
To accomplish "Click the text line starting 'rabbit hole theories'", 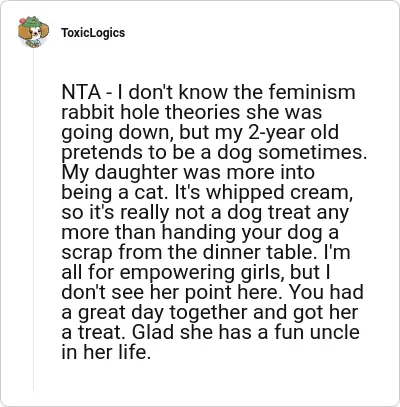I will [x=192, y=112].
